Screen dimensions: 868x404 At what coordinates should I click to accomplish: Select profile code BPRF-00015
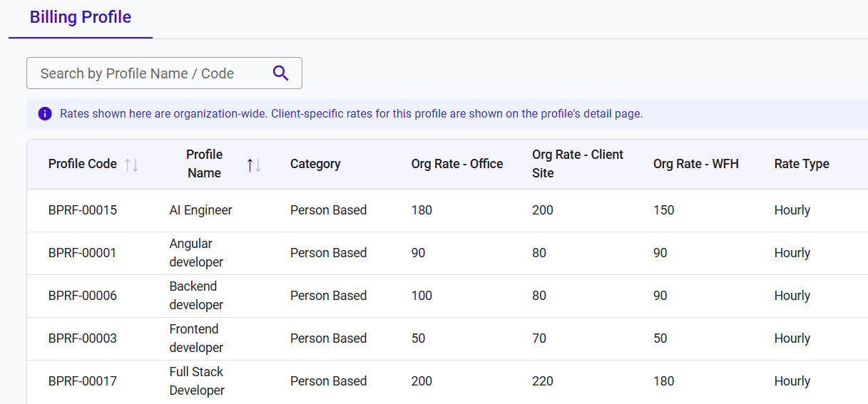point(83,210)
